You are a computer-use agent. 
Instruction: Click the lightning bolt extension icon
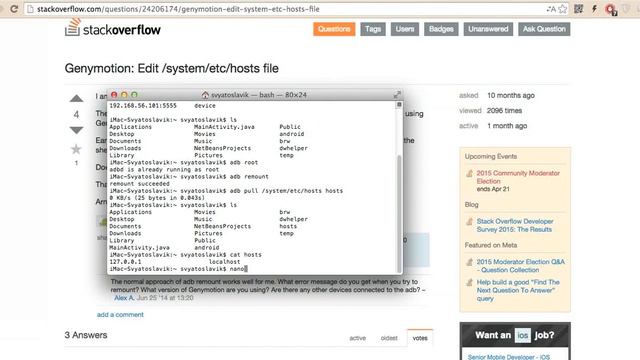point(594,9)
